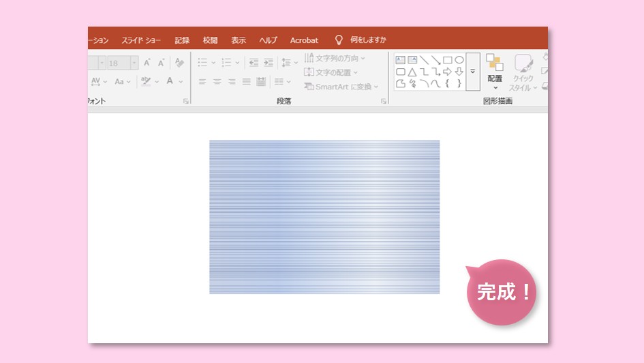The height and width of the screenshot is (363, 644).
Task: Select arrow line shape
Action: pos(435,61)
